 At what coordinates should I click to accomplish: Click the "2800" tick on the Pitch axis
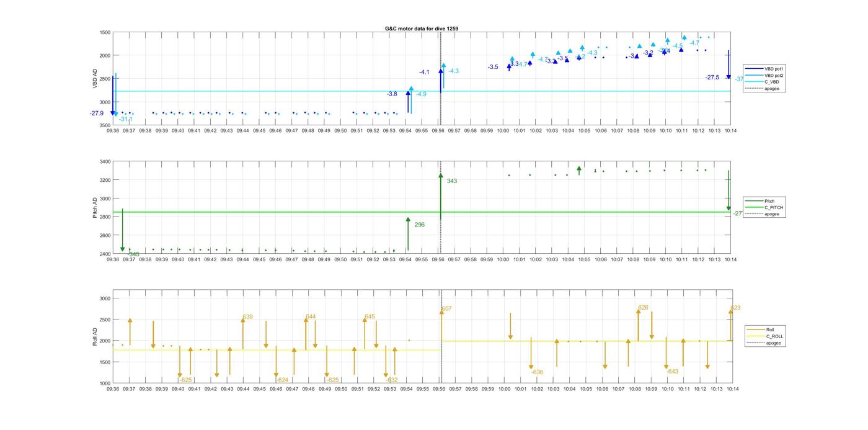[105, 217]
